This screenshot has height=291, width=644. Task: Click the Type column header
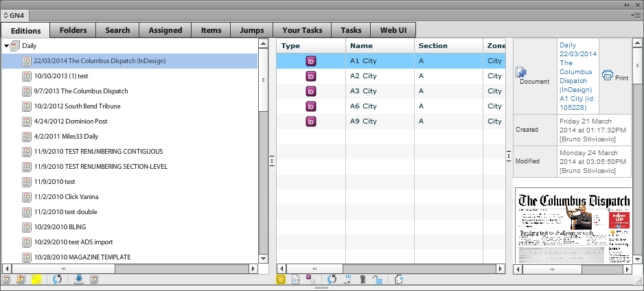point(311,46)
